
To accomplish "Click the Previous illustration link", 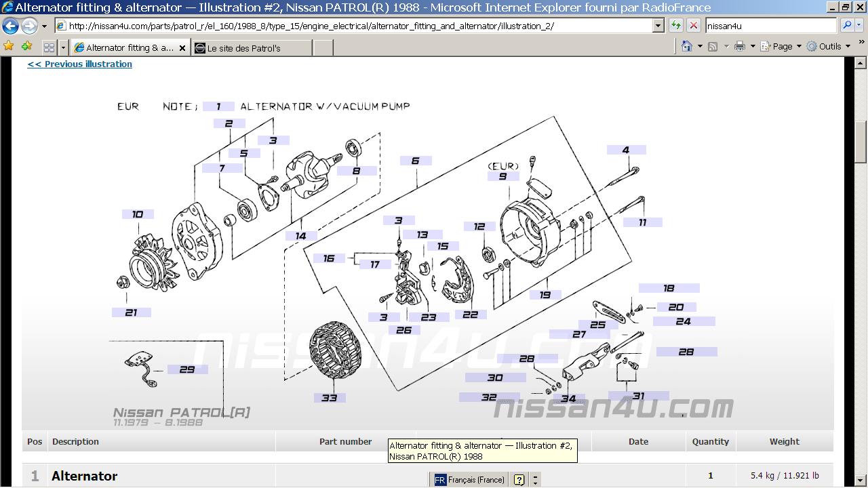I will click(x=79, y=64).
